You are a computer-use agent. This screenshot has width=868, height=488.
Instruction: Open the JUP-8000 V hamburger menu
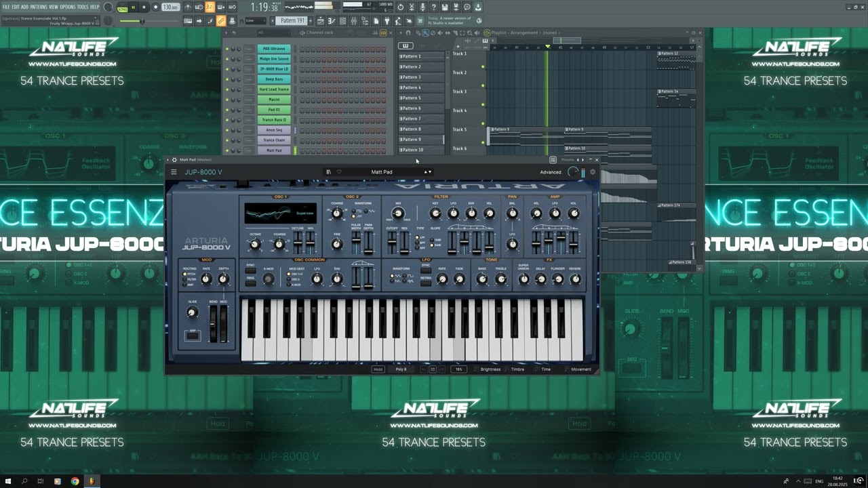click(x=174, y=172)
